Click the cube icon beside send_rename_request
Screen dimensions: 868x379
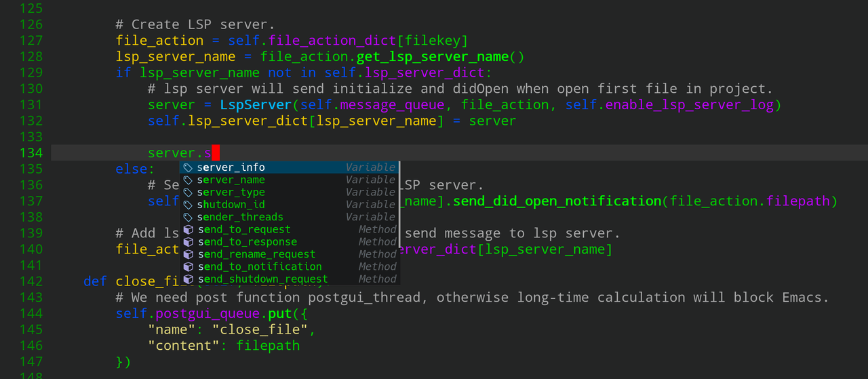click(188, 254)
